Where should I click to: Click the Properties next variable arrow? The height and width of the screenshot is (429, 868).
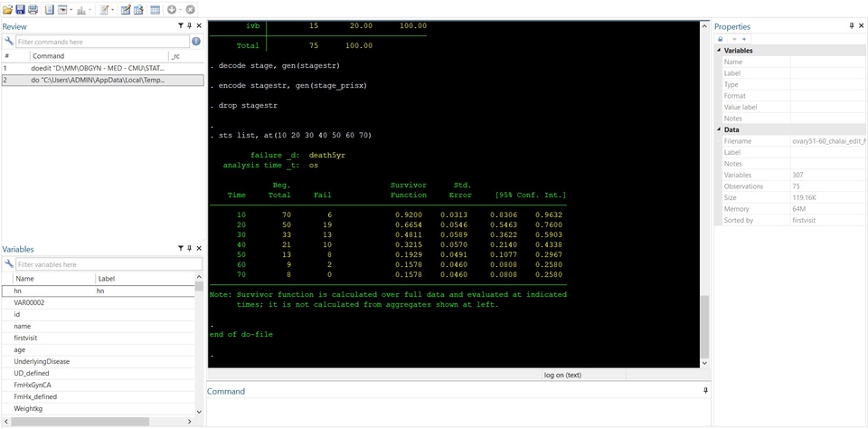(x=743, y=39)
